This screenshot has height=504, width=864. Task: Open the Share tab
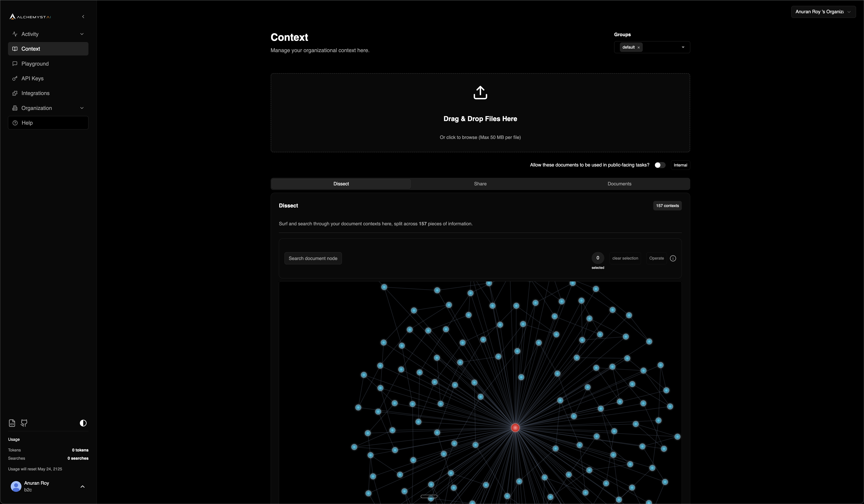pyautogui.click(x=480, y=184)
